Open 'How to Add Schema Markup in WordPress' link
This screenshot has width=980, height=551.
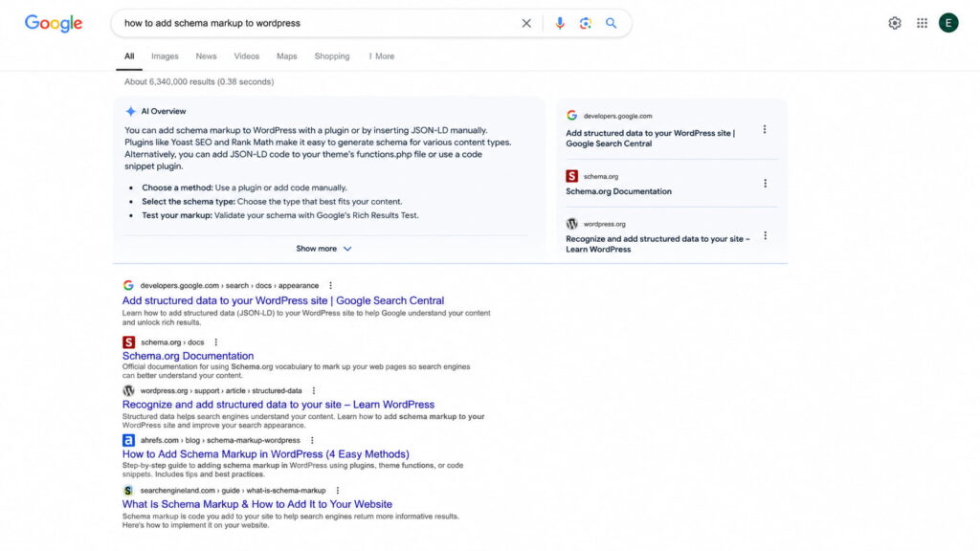tap(266, 454)
